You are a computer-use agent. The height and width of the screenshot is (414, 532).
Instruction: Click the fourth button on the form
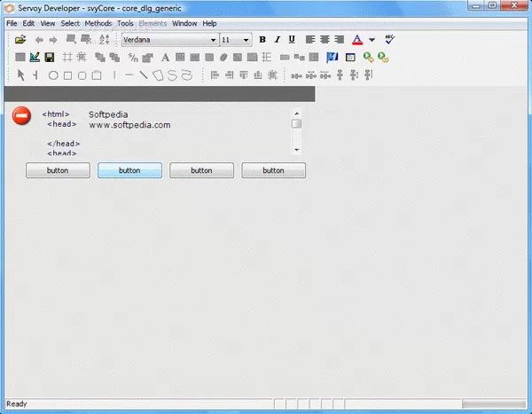(x=274, y=170)
